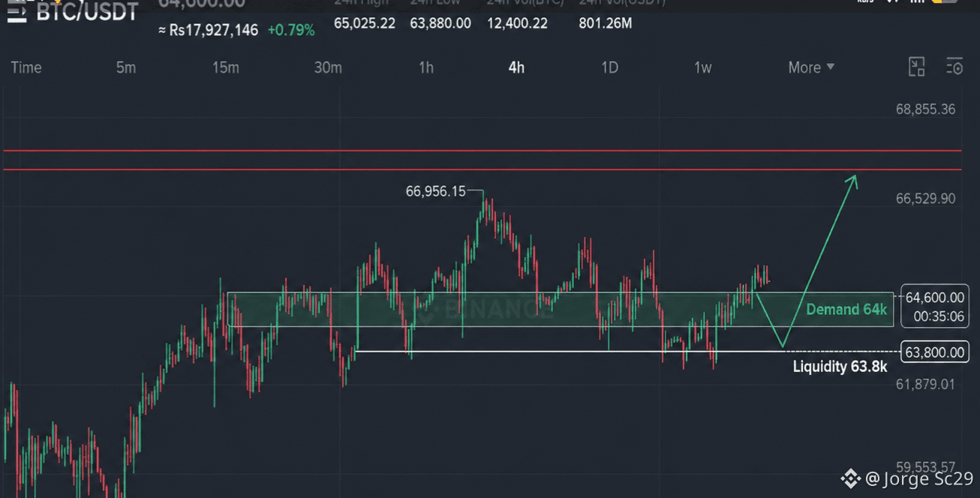
Task: Select the 1w timeframe
Action: pos(702,67)
